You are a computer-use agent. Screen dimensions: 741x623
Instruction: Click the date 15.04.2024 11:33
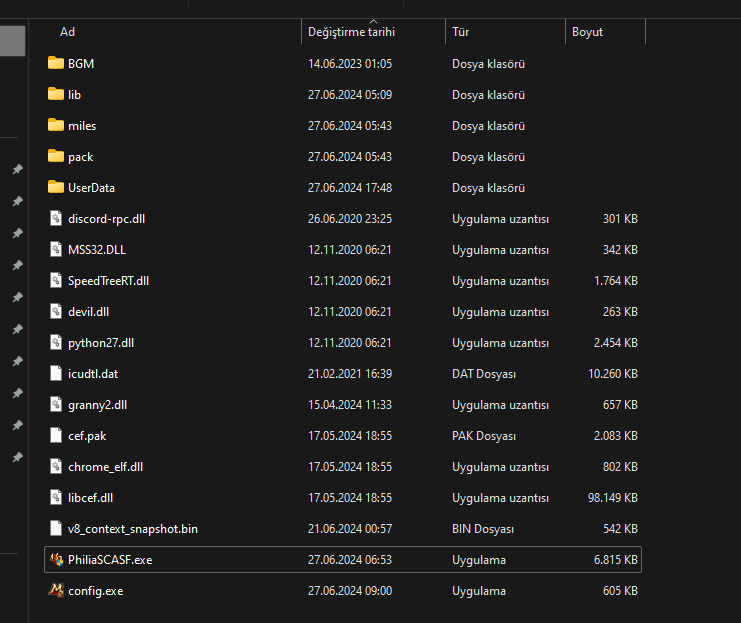350,405
